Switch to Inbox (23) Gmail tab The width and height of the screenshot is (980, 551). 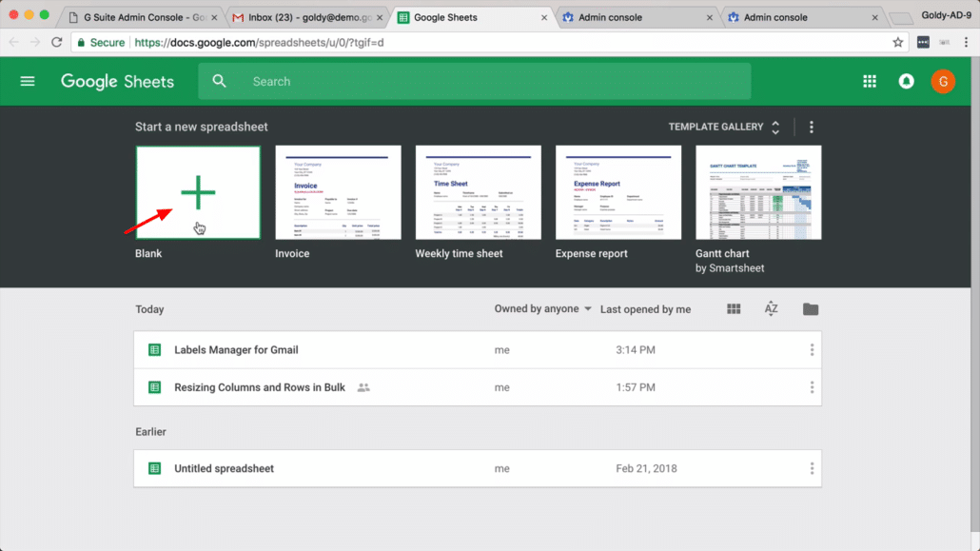pos(309,17)
